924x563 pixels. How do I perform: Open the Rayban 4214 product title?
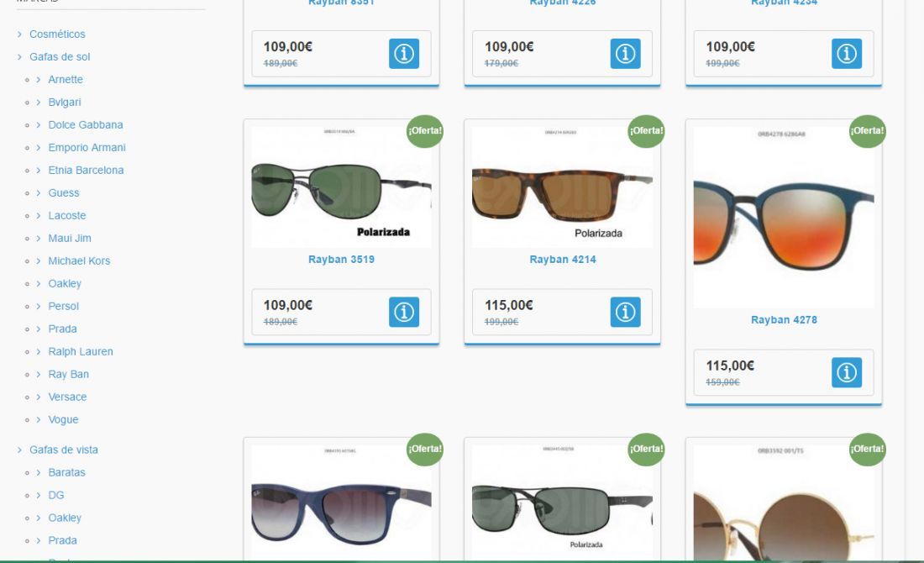[563, 260]
